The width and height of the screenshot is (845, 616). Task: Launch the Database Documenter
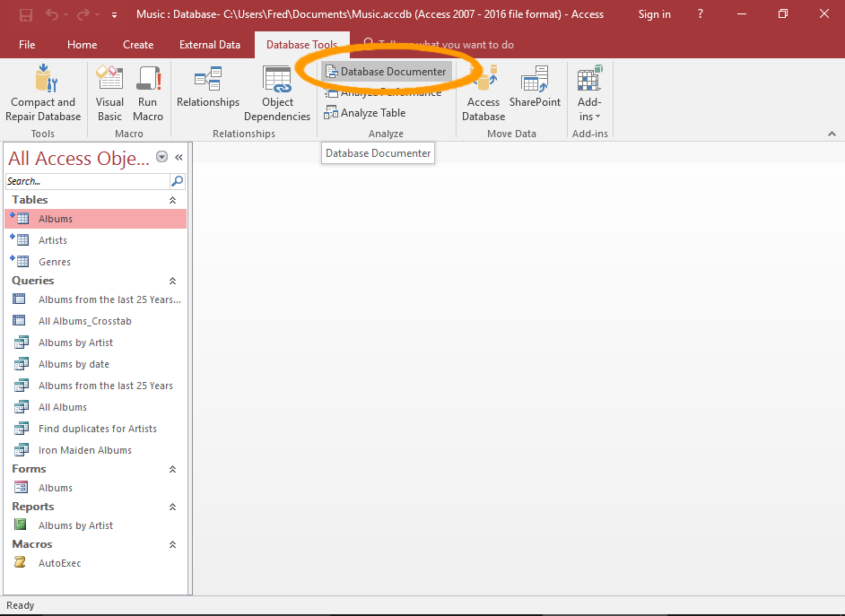pos(386,71)
